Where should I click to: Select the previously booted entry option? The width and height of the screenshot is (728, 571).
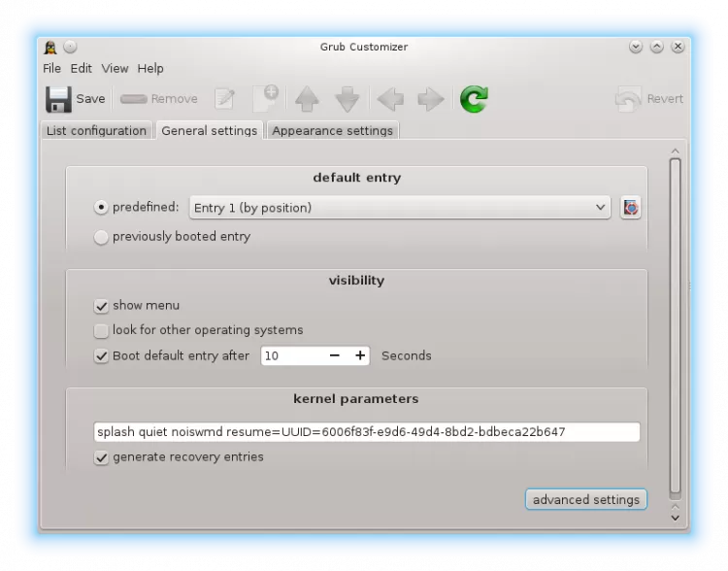point(101,237)
